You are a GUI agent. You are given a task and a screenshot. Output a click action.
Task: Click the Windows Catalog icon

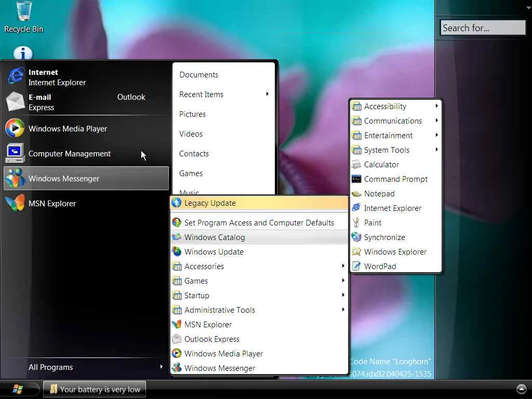177,237
